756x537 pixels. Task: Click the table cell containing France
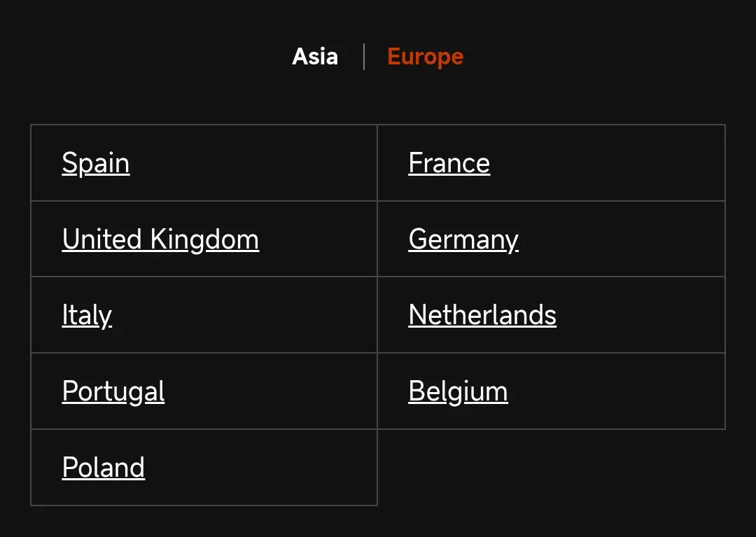pos(551,163)
